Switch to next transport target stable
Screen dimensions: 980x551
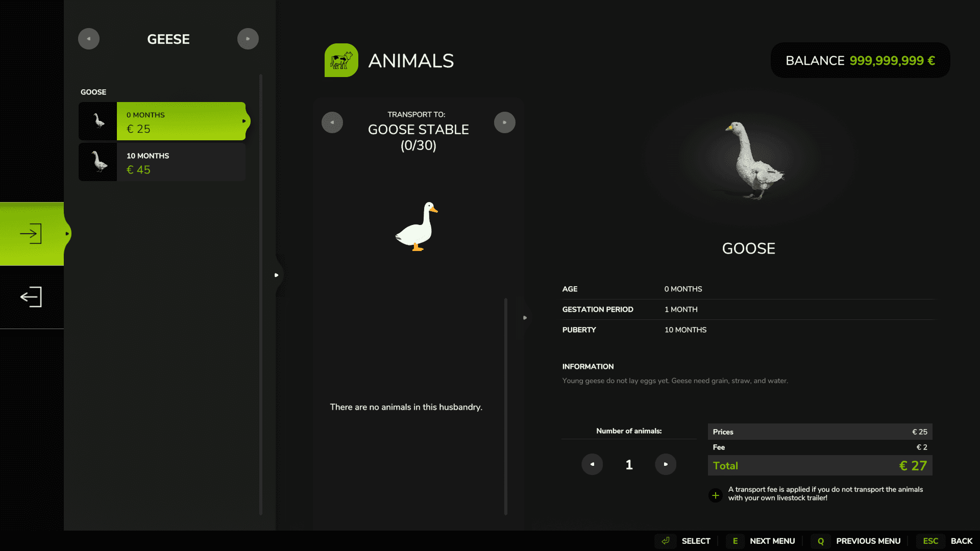pos(505,122)
